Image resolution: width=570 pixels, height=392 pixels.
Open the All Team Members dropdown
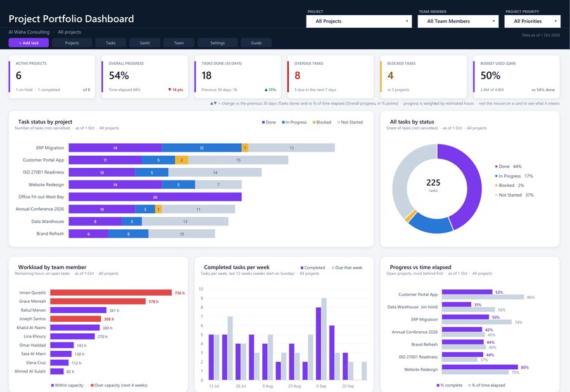(x=458, y=22)
